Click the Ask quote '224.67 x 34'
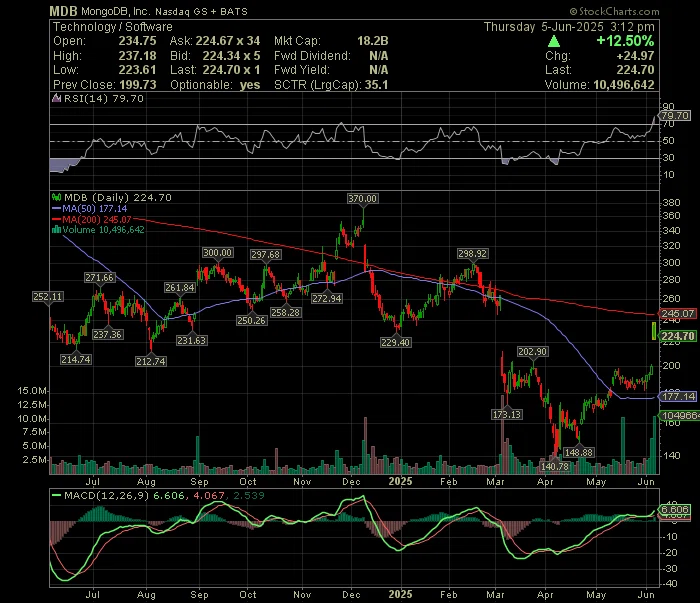Screen dimensions: 700x603 pos(228,41)
